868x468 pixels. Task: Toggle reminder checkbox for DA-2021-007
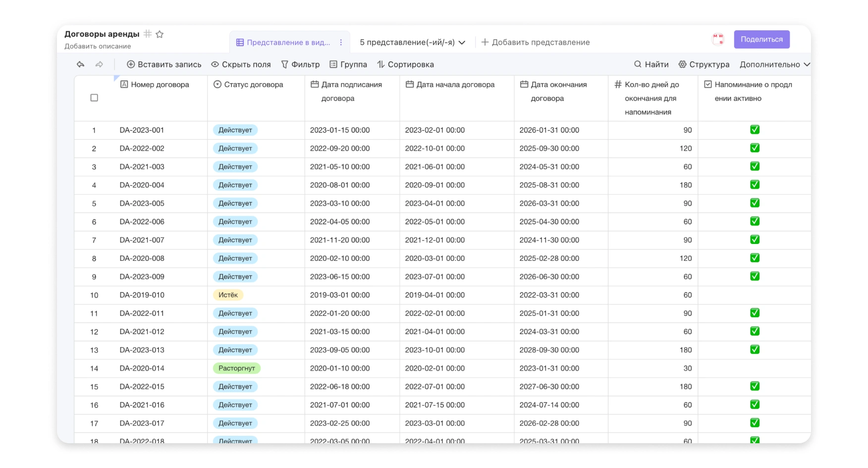[755, 240]
